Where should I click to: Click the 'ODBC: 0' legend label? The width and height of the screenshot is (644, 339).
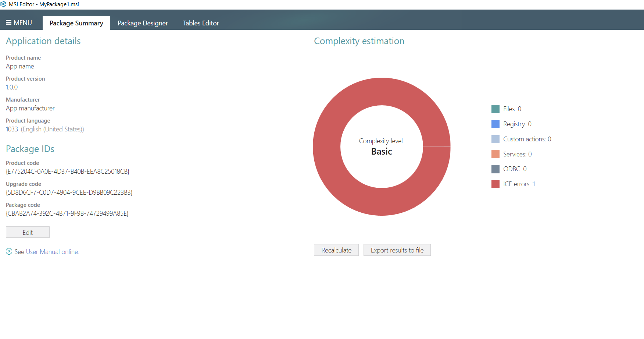click(515, 169)
